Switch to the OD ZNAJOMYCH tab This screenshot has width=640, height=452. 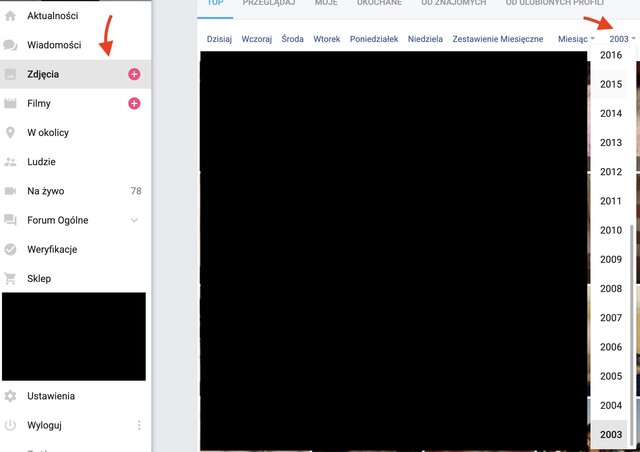click(x=453, y=3)
